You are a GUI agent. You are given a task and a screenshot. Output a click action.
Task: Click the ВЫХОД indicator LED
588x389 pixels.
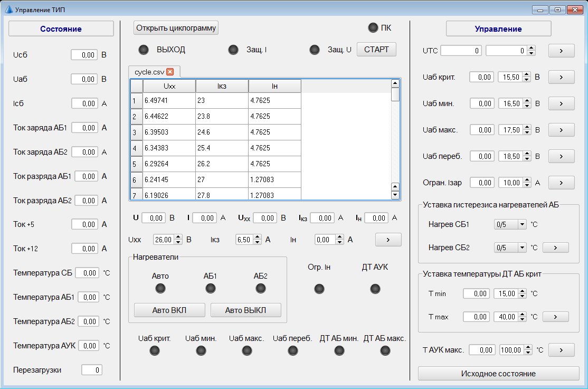click(x=144, y=50)
